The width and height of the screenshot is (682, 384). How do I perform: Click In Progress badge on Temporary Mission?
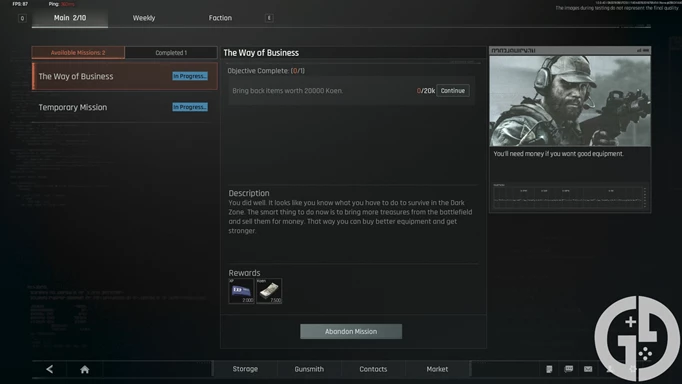pyautogui.click(x=190, y=107)
